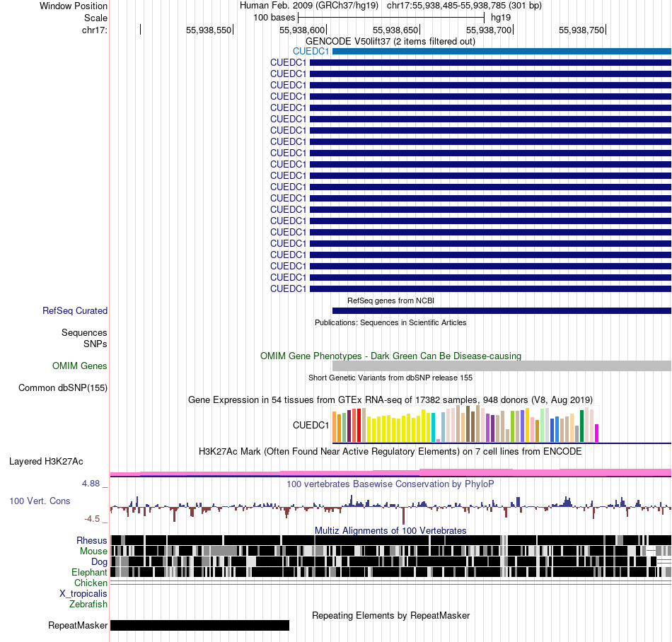Click the OMIM Genes label
The image size is (672, 642).
[x=80, y=366]
